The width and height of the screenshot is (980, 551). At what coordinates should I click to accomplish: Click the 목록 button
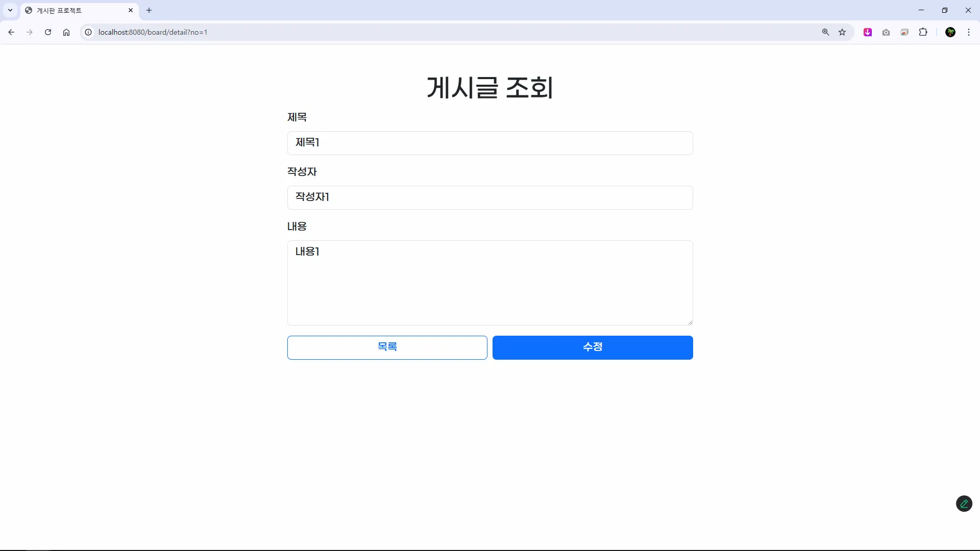point(387,347)
